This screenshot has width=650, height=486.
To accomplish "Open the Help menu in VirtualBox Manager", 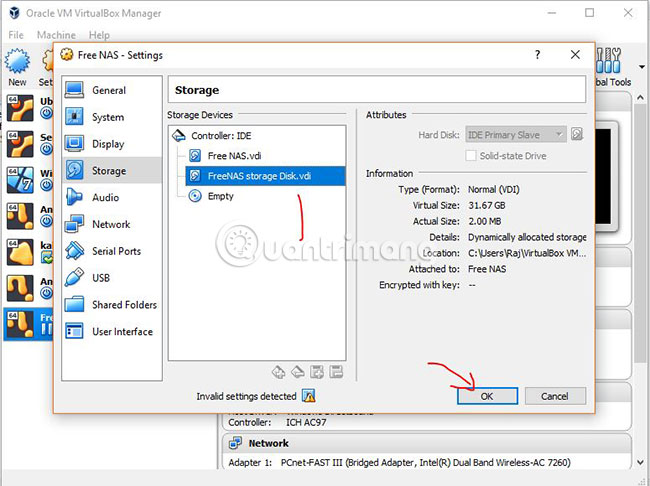I will coord(99,35).
